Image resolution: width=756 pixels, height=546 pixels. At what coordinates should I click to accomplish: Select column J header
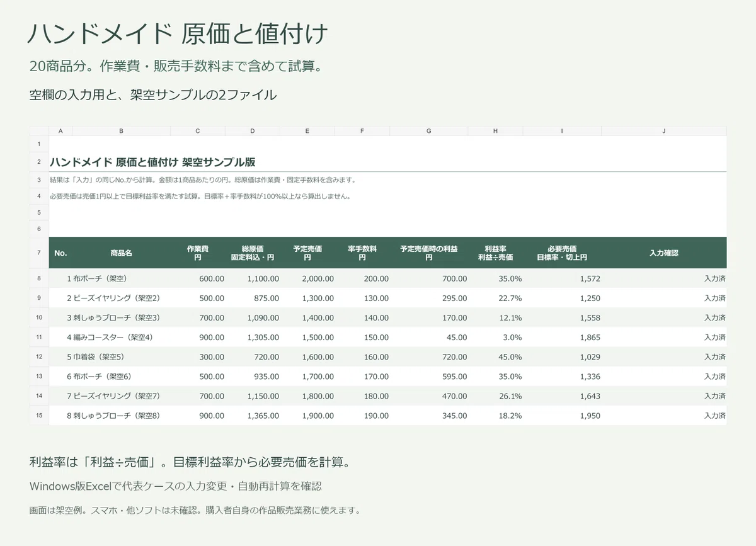click(664, 131)
